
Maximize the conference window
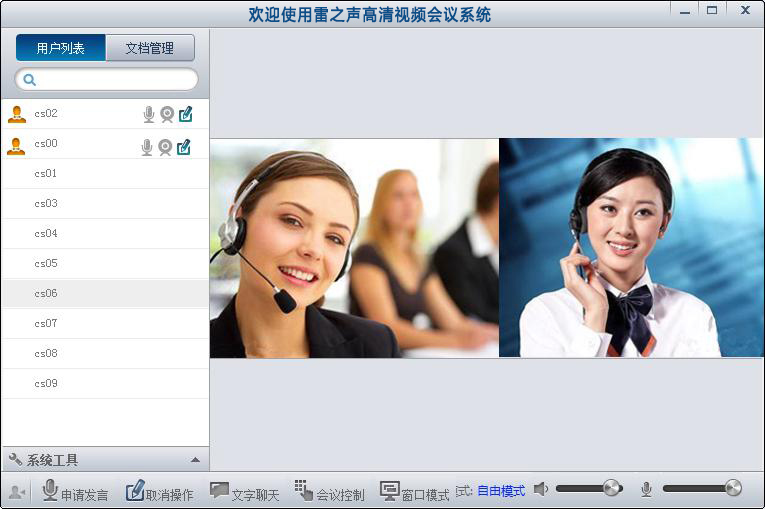coord(712,10)
